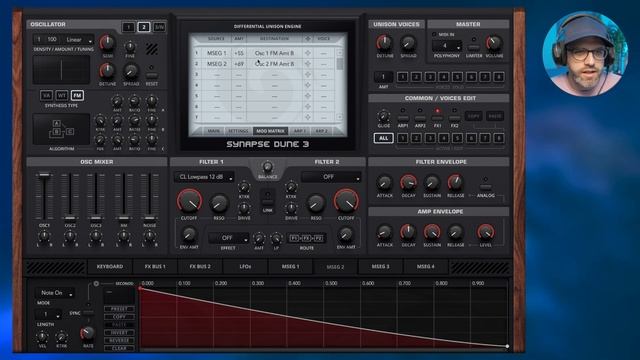
Task: Toggle the Filter Envelope Analog switch
Action: click(x=485, y=187)
